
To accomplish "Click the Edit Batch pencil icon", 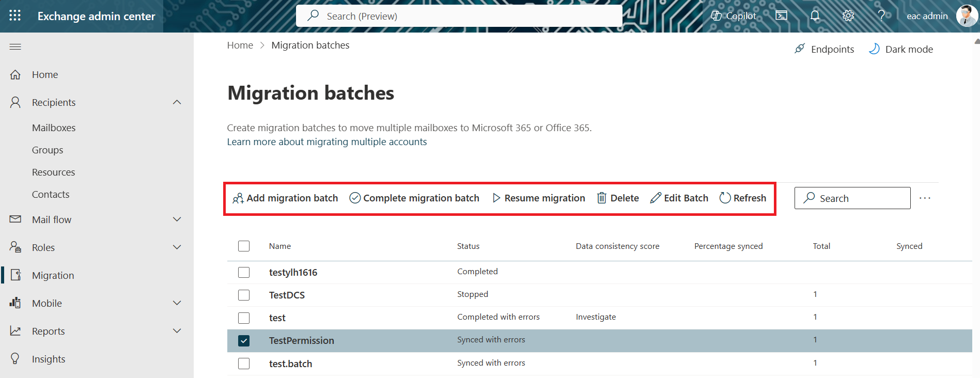I will click(x=656, y=198).
